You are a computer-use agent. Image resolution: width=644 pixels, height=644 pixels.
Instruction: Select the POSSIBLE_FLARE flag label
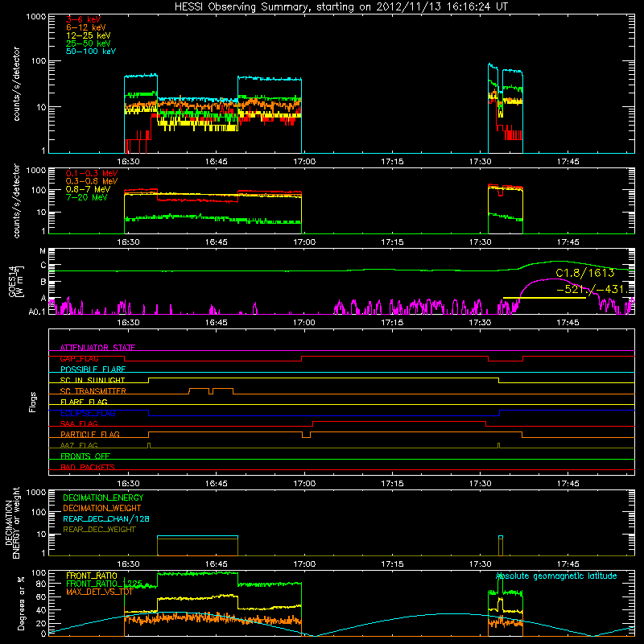(93, 369)
